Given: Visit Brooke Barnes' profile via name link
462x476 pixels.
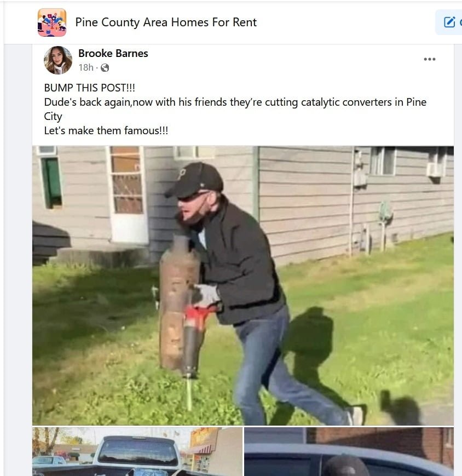Looking at the screenshot, I should point(113,54).
